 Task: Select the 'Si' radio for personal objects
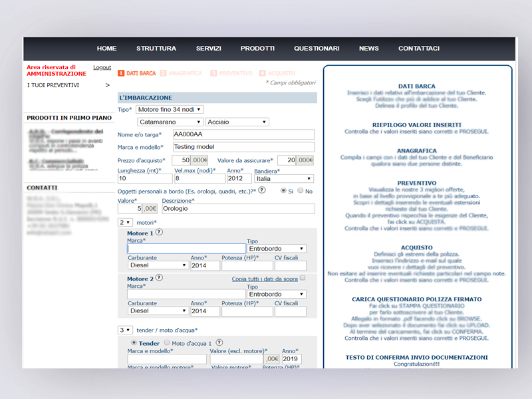click(x=283, y=191)
